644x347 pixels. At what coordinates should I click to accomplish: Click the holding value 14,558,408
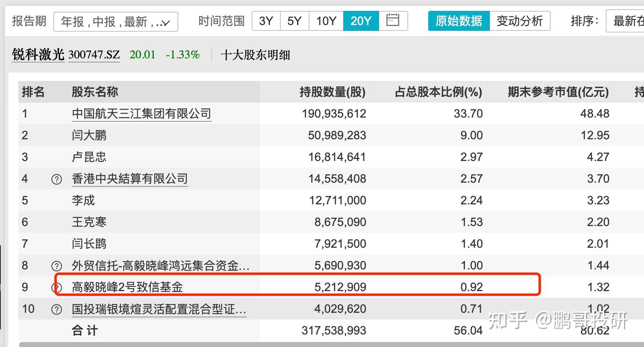coord(337,179)
